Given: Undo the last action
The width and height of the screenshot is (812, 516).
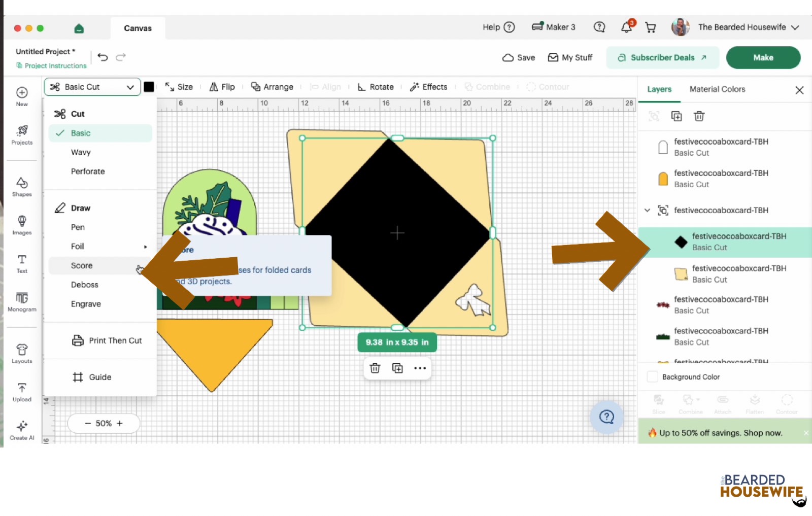Looking at the screenshot, I should pos(103,57).
